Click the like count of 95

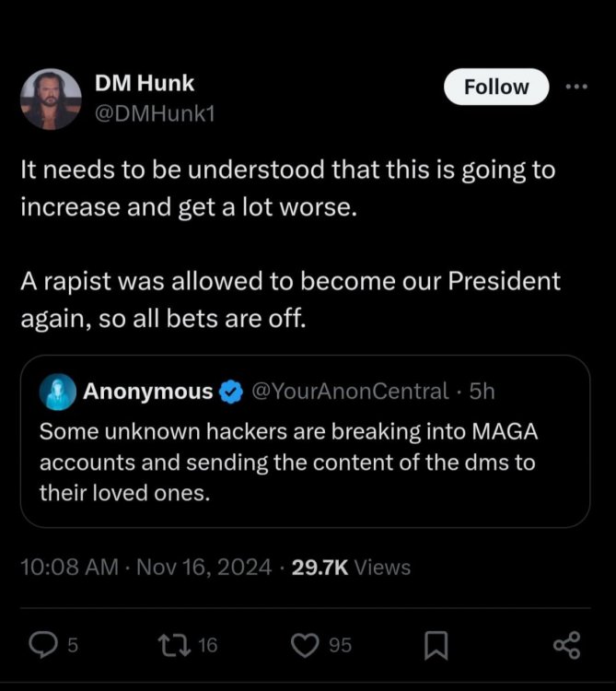pos(340,645)
